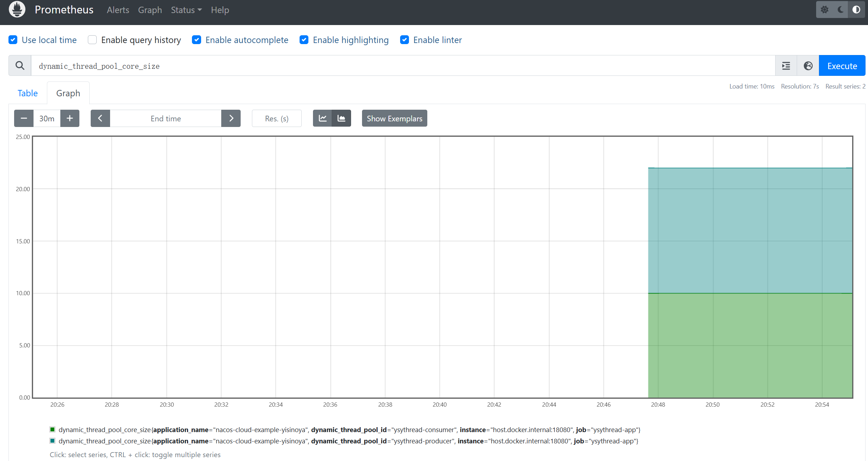Select browser-preferred contrast theme icon

856,10
